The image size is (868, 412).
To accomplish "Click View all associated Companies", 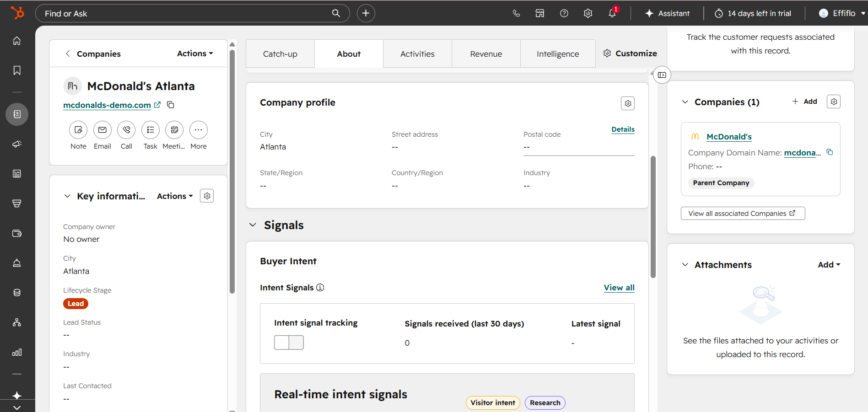I will coord(743,214).
